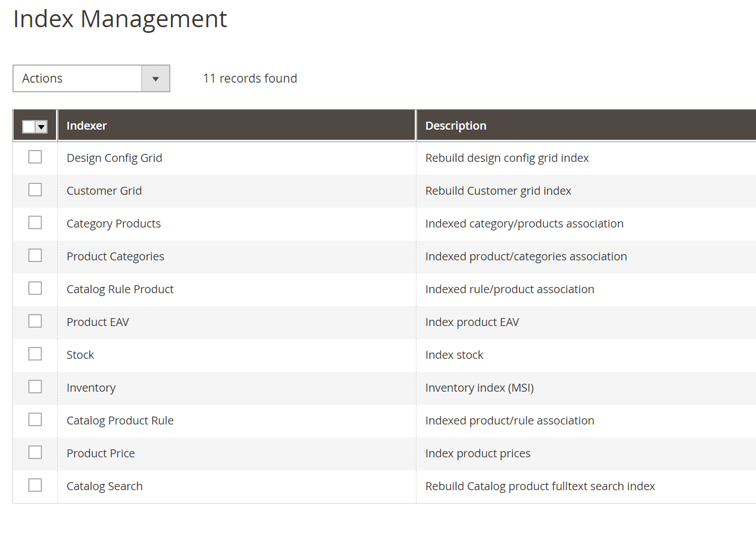
Task: Tick the Category Products checkbox
Action: [x=35, y=222]
